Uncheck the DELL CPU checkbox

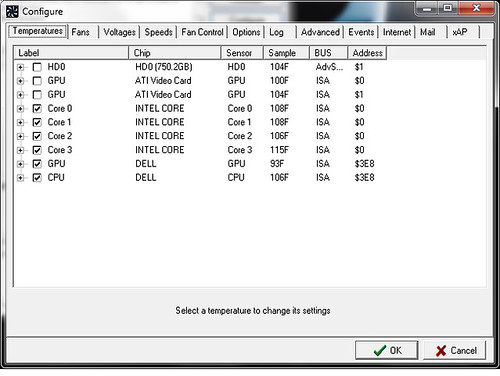tap(37, 178)
